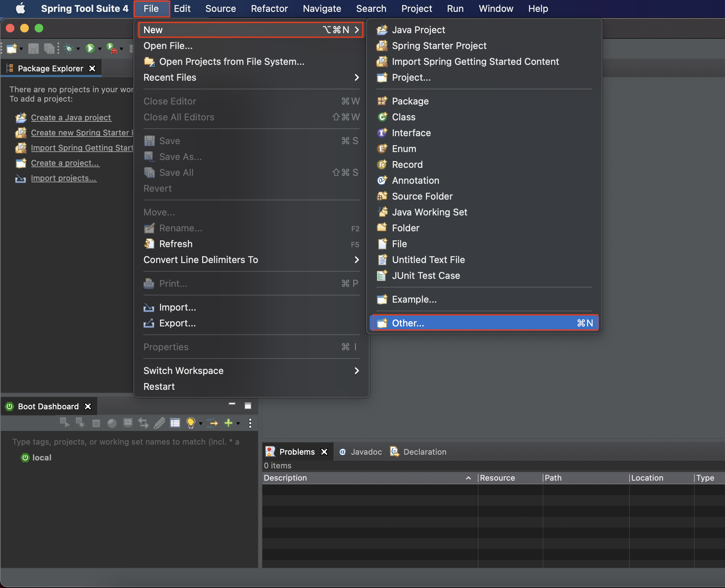Close the Package Explorer tab
The image size is (725, 588).
pyautogui.click(x=92, y=68)
